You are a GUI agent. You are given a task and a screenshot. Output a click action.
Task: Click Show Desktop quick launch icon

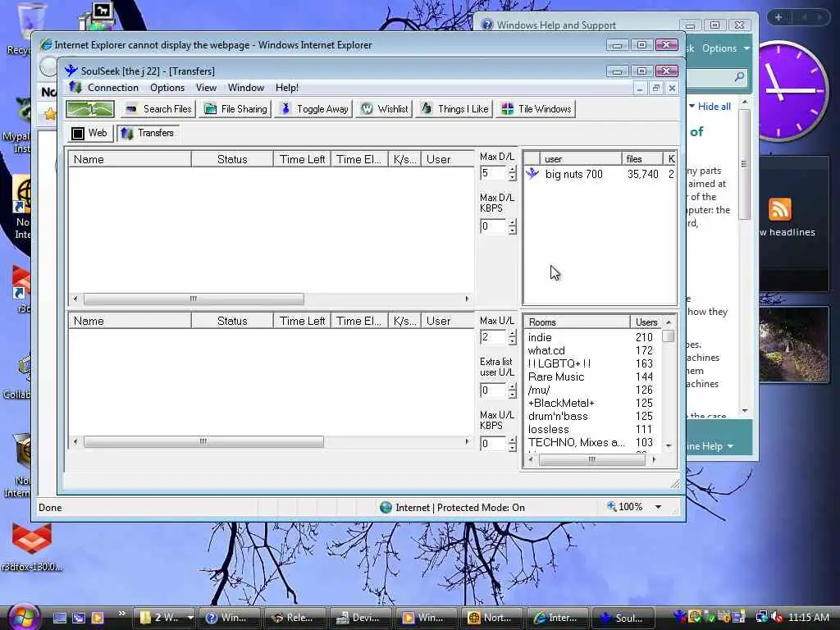59,618
